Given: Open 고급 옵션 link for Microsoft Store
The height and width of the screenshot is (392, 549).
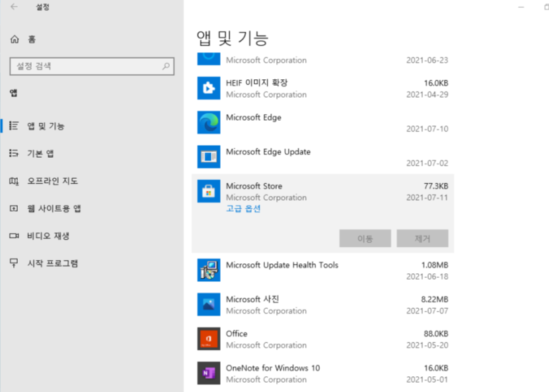Looking at the screenshot, I should pos(243,209).
